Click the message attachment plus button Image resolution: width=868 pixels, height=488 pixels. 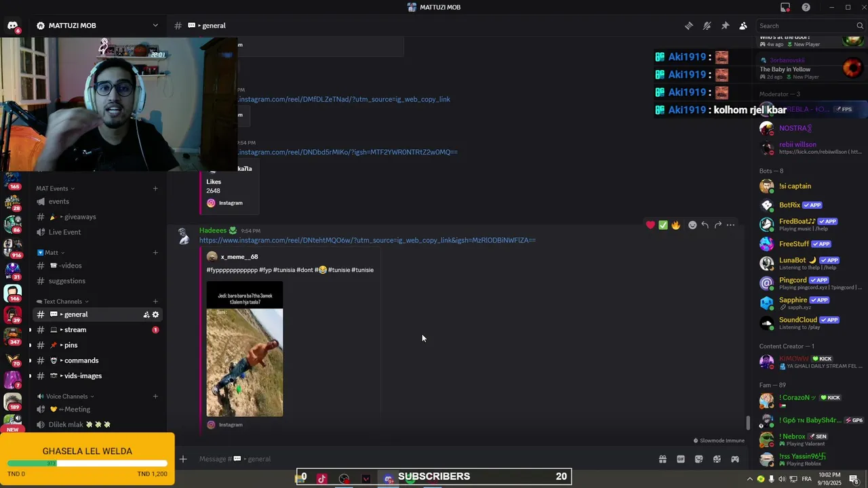click(183, 459)
